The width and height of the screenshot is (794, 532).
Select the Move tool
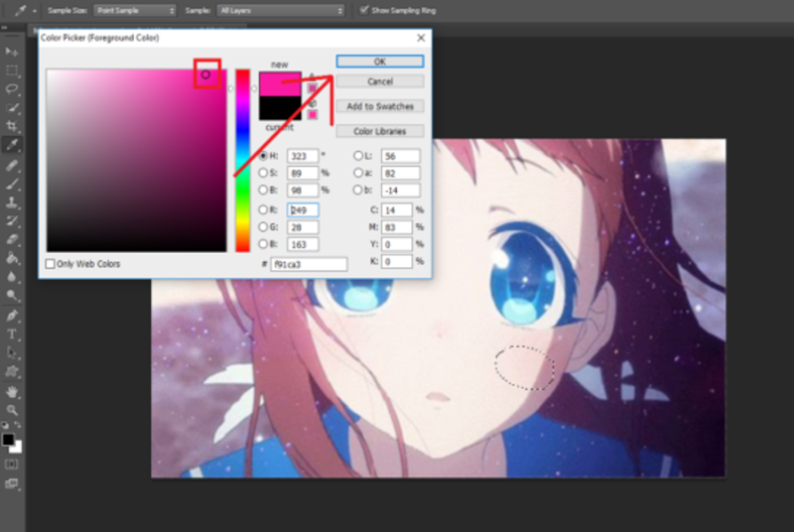tap(12, 52)
